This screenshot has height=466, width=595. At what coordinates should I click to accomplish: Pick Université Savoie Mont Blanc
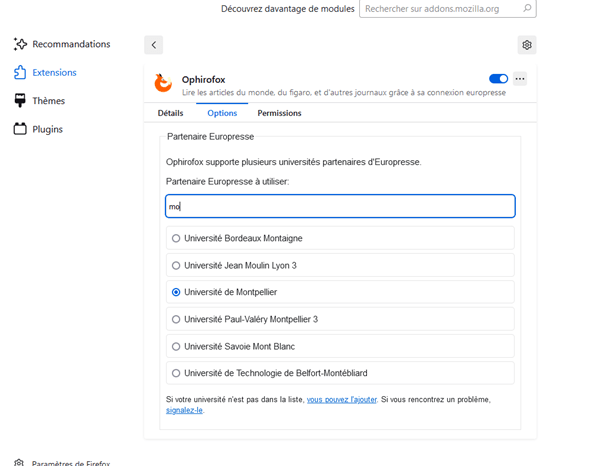[x=340, y=346]
